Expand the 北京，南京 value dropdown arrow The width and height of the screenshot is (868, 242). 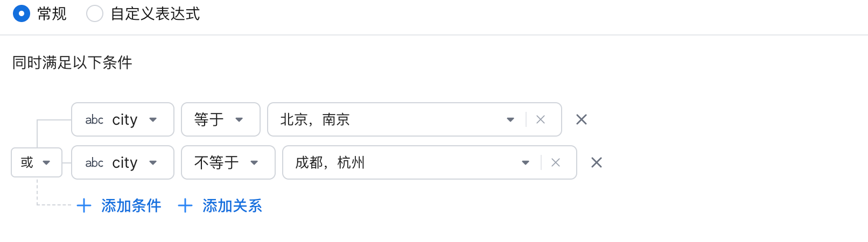[x=510, y=119]
